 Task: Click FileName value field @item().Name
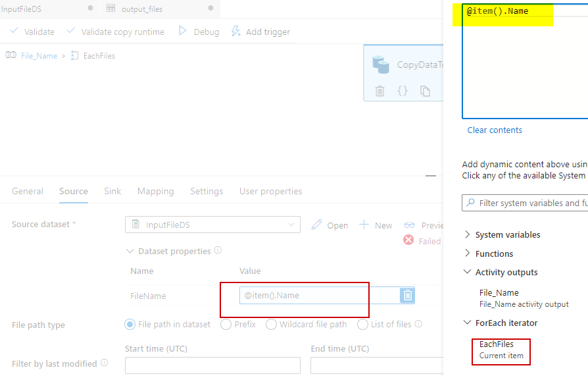(320, 295)
